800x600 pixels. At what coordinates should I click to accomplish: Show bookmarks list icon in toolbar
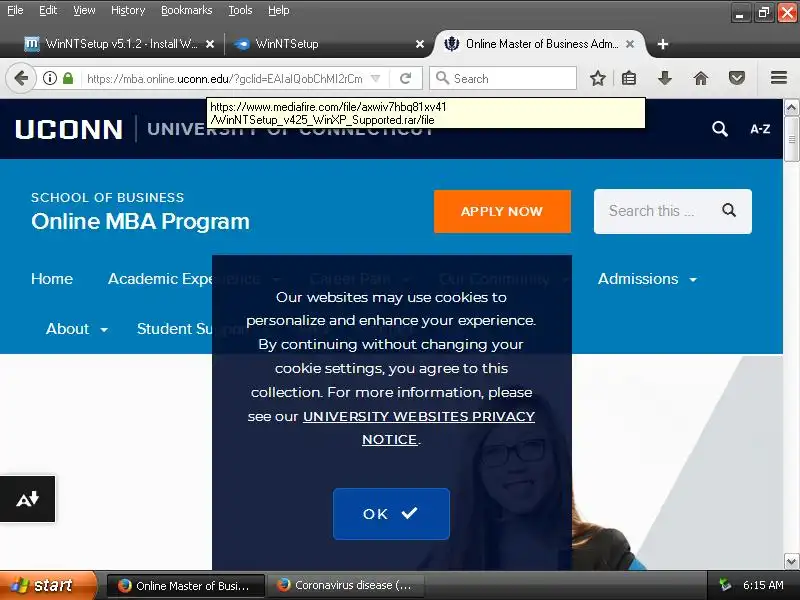(x=629, y=79)
